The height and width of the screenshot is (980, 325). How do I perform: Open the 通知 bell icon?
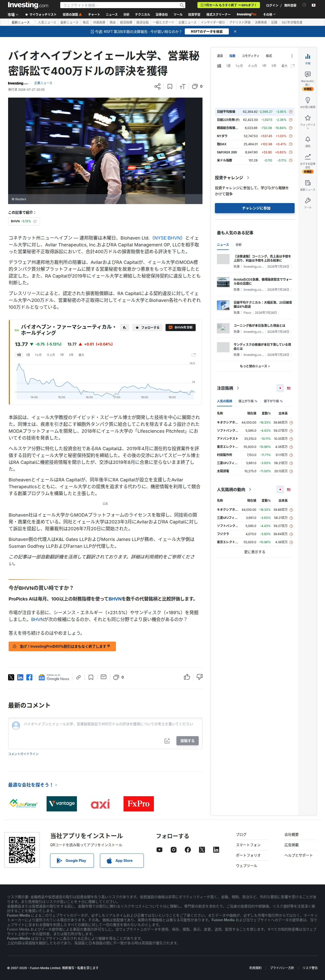pyautogui.click(x=308, y=139)
